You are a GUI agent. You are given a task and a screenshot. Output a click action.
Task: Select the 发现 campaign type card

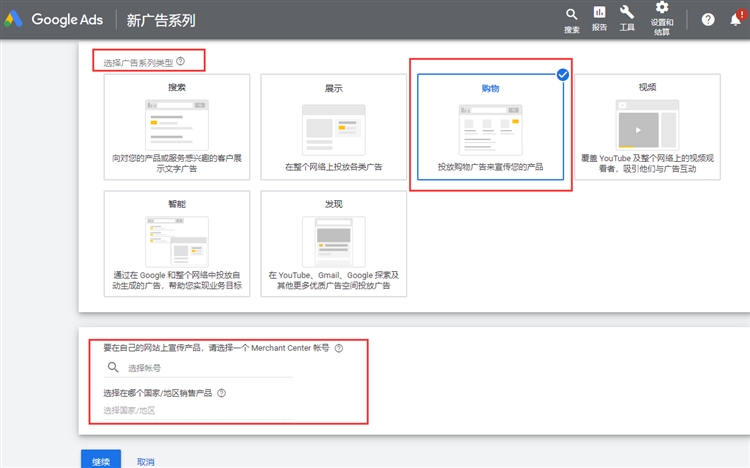click(x=334, y=244)
